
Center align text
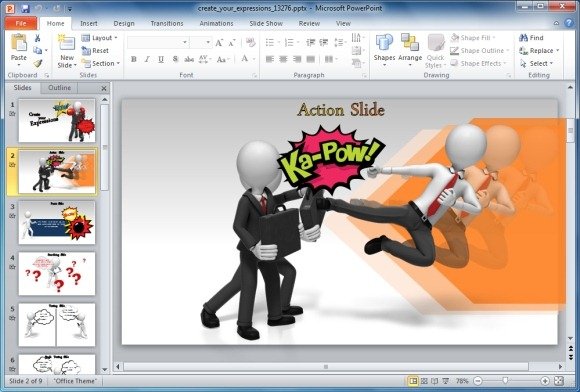pyautogui.click(x=283, y=59)
